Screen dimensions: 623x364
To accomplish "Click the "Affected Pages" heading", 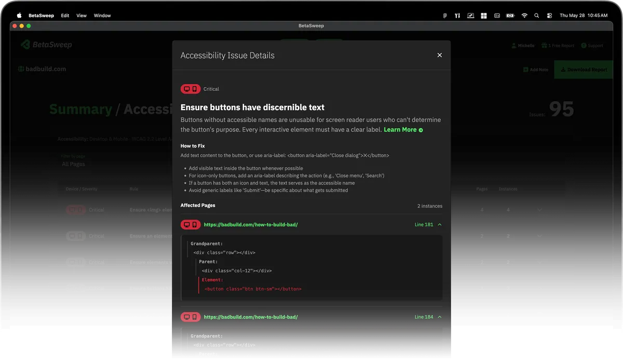I will (x=198, y=206).
